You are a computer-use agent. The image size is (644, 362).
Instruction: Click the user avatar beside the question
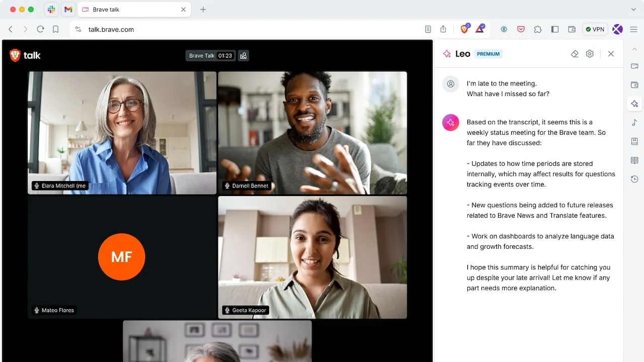[451, 84]
